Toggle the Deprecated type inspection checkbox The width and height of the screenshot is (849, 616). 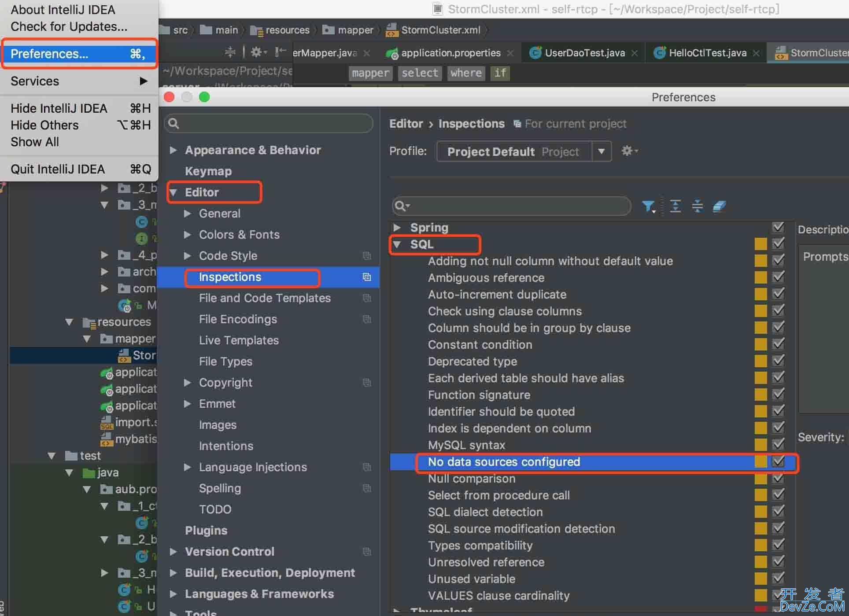pos(779,361)
